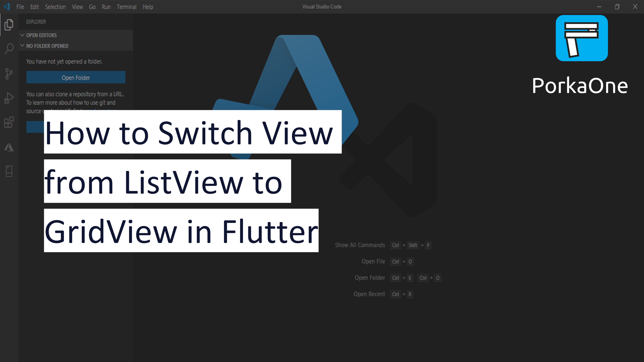Restore down the Visual Studio Code window
This screenshot has height=362, width=644.
point(617,7)
